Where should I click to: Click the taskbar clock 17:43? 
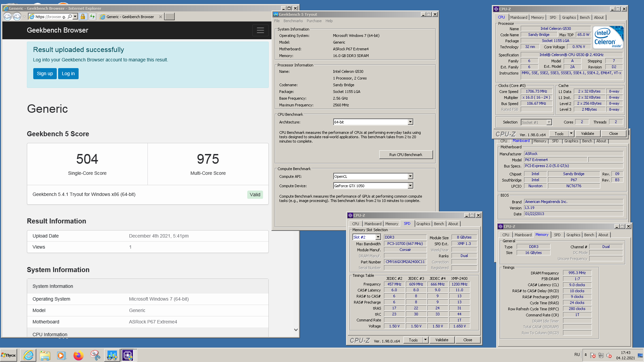(x=626, y=353)
